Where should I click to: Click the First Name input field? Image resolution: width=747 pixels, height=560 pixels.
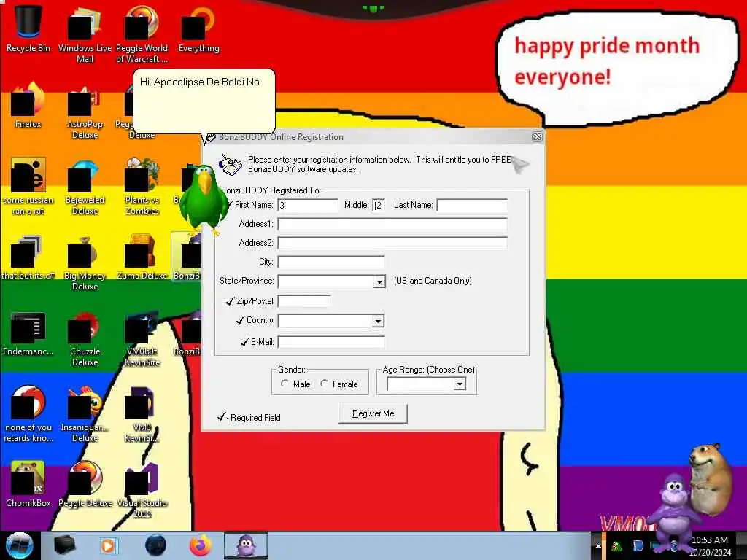pos(308,205)
